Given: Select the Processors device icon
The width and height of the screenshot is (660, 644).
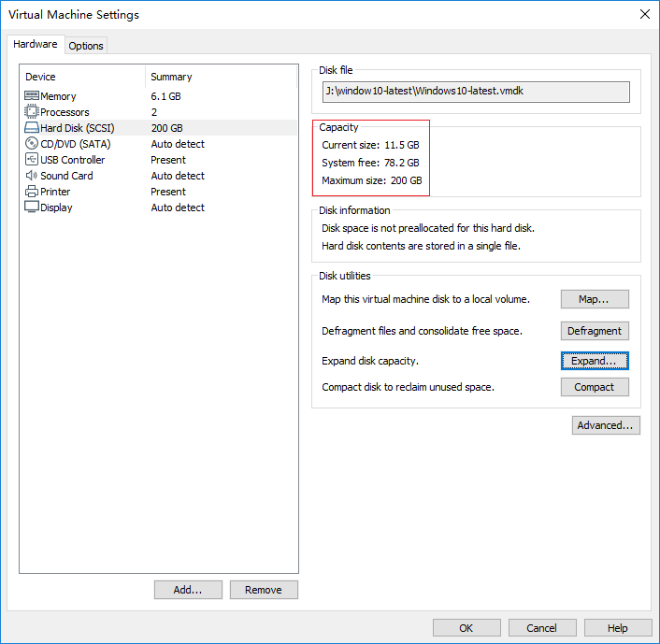Looking at the screenshot, I should tap(32, 112).
